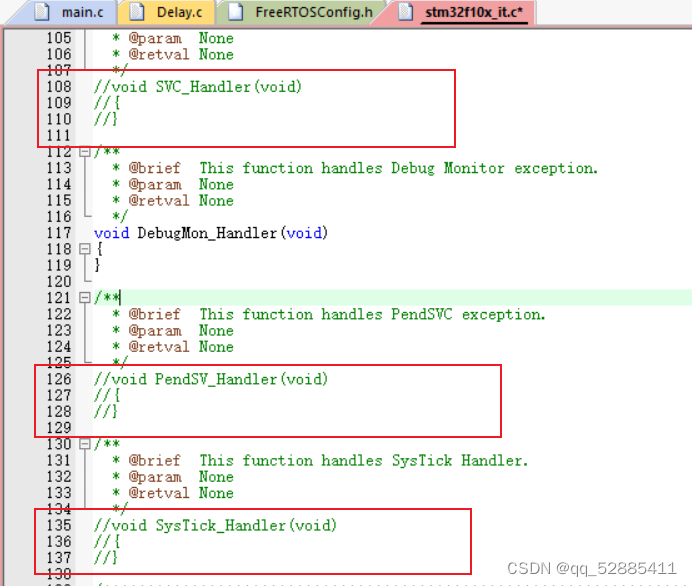Open the Delay.c tab
The image size is (692, 586).
pos(167,12)
